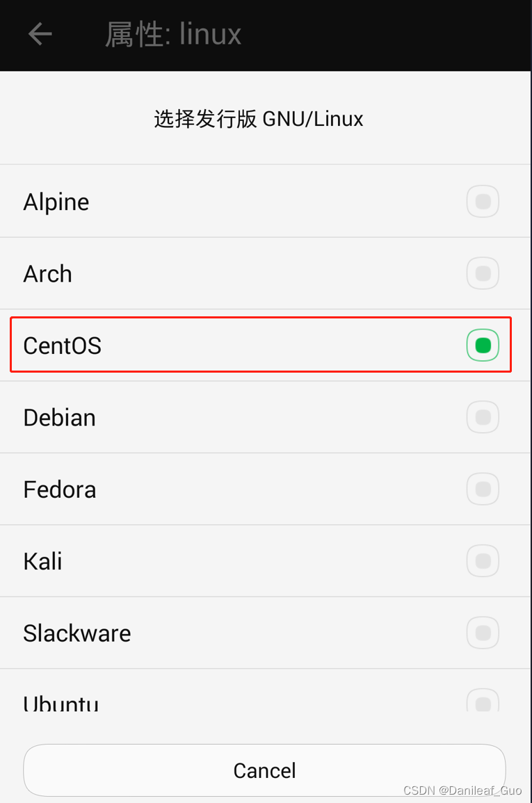
Task: Click the dialog title 选择发行版 GNU/Linux
Action: point(258,119)
